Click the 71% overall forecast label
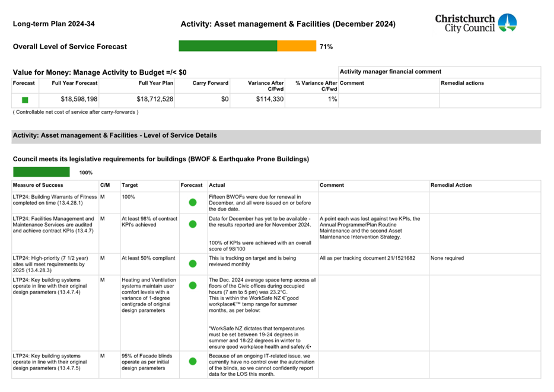554x392 pixels. 326,46
